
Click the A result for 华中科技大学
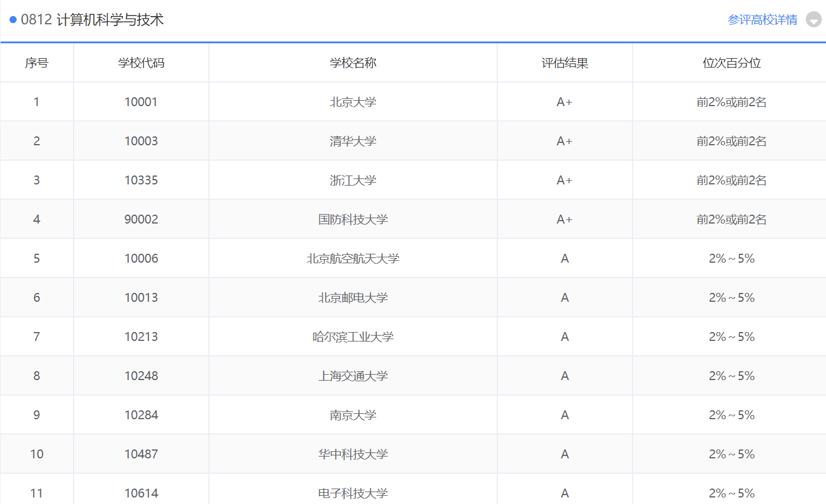(565, 454)
